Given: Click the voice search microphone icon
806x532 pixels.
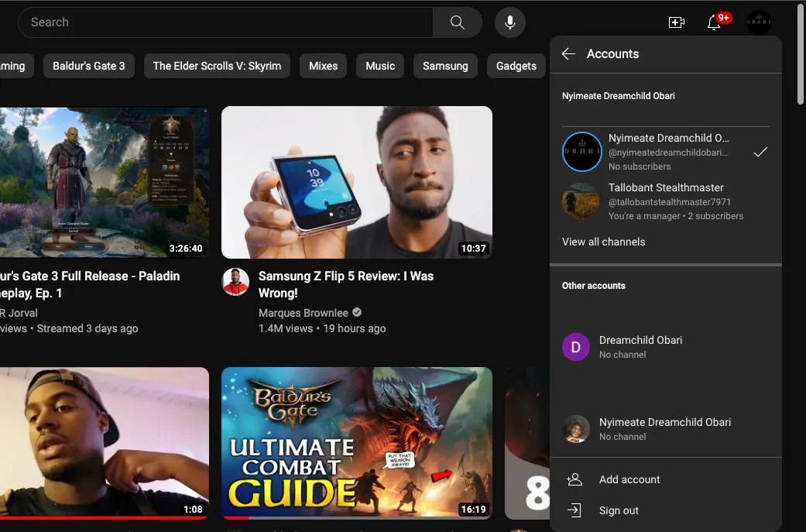Looking at the screenshot, I should click(509, 22).
